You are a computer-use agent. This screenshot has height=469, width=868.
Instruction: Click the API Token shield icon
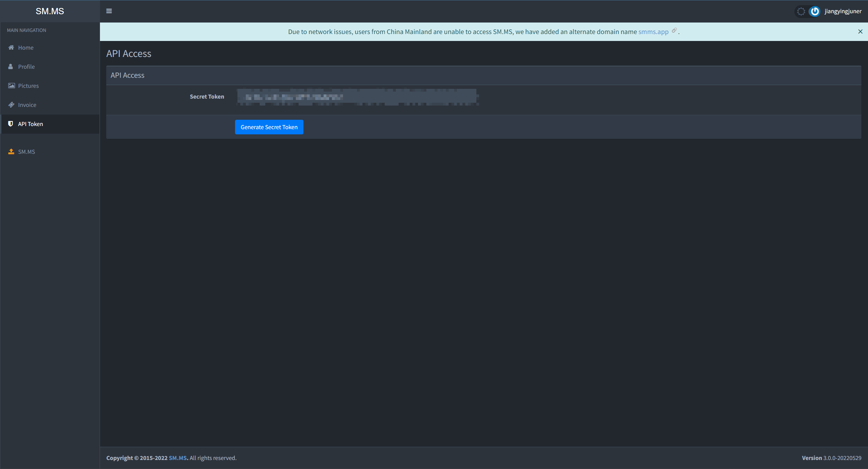pyautogui.click(x=11, y=124)
